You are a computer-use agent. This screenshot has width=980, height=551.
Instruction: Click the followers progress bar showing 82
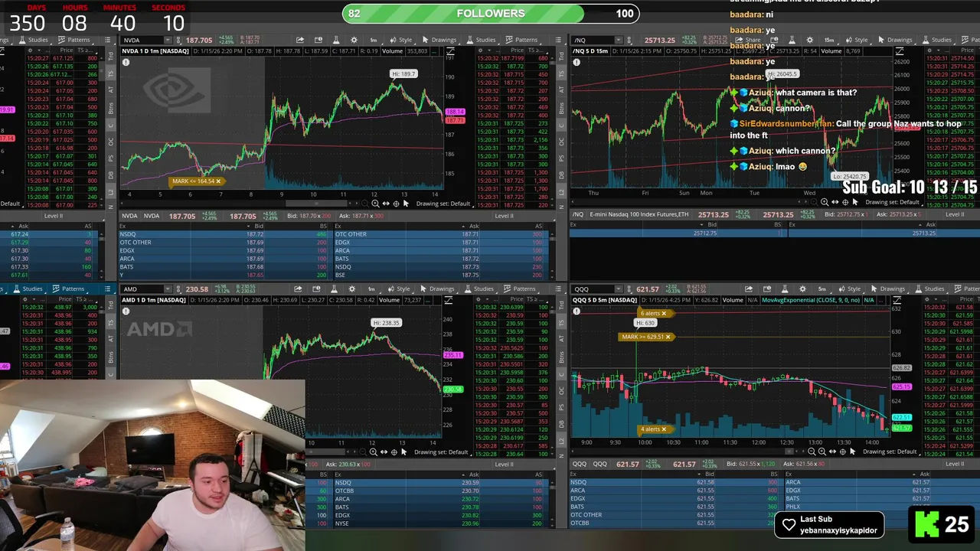(491, 13)
